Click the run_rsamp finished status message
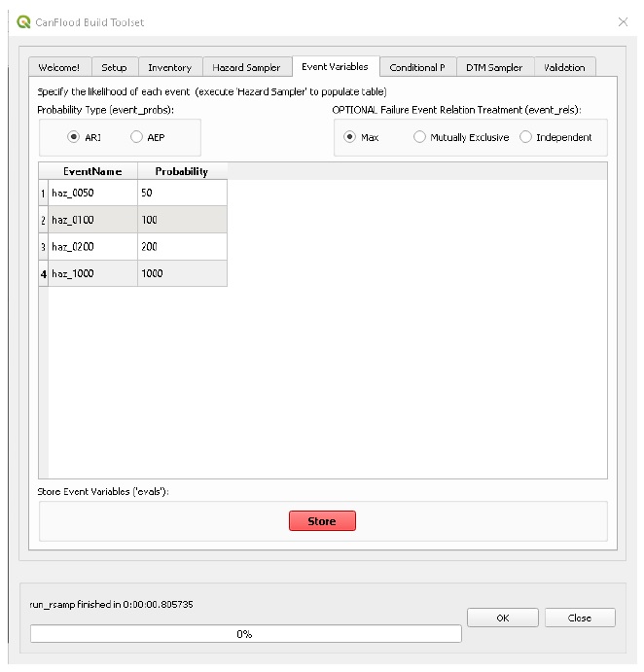Viewport: 644px width, 672px height. click(112, 604)
